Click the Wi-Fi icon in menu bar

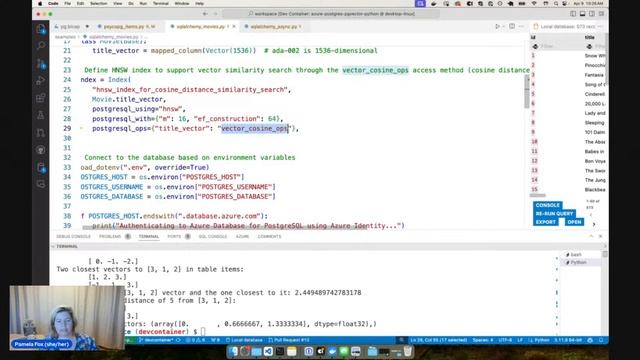click(534, 3)
